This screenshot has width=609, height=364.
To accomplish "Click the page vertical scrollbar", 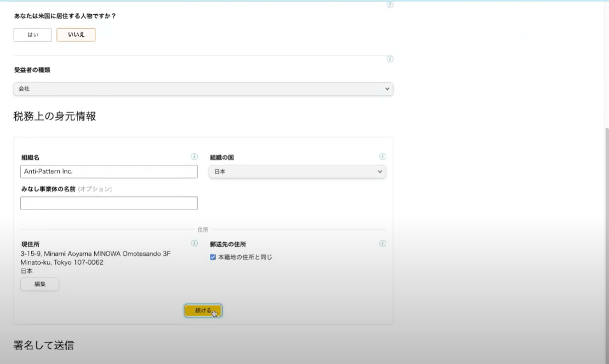I will tap(607, 245).
